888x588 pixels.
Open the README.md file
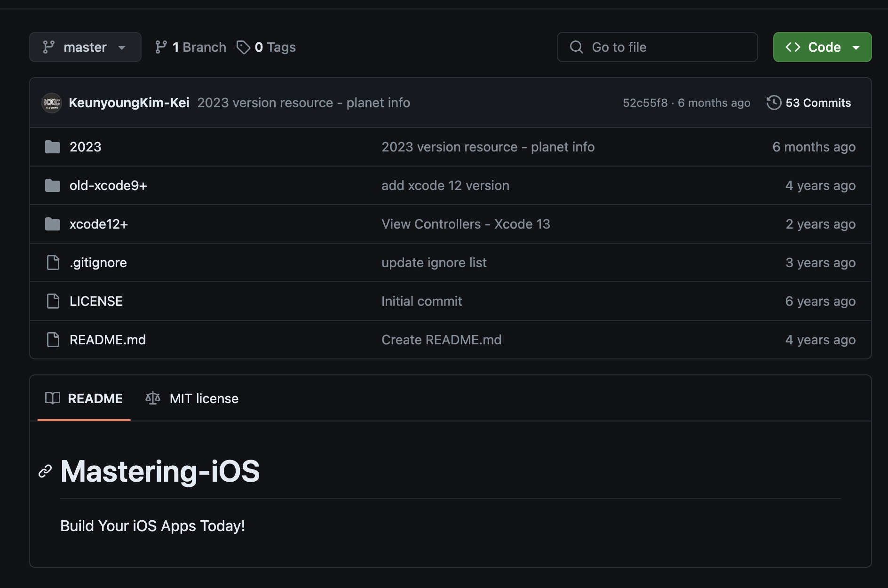[108, 340]
